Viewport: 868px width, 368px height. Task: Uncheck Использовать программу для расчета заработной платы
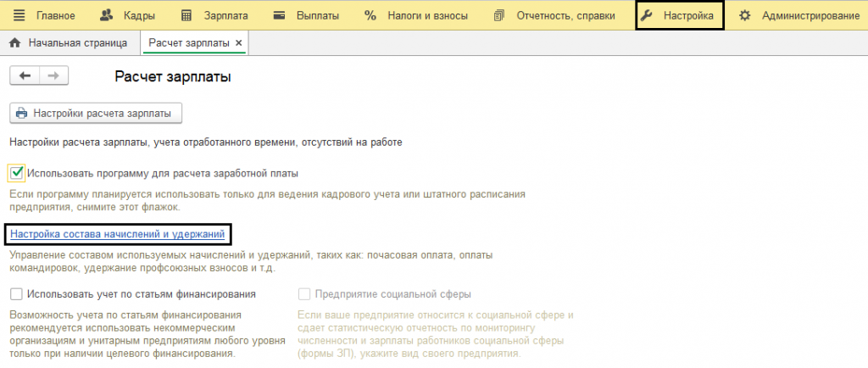[16, 173]
